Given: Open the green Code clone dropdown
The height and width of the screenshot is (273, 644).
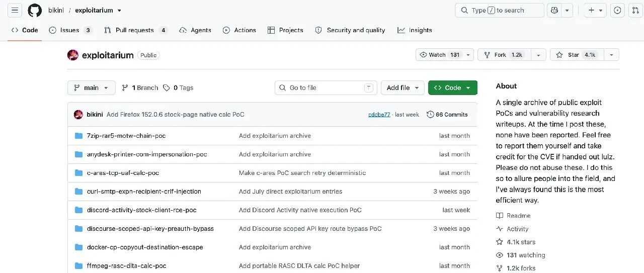Looking at the screenshot, I should 453,87.
